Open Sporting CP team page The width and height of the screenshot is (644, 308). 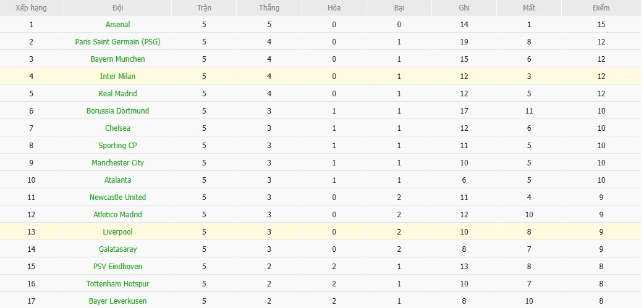tap(117, 146)
